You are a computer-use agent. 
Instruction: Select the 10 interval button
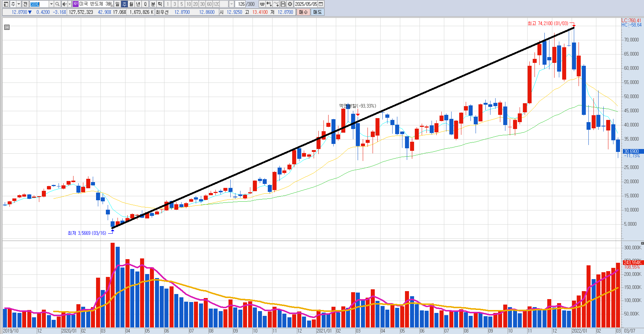click(x=188, y=4)
